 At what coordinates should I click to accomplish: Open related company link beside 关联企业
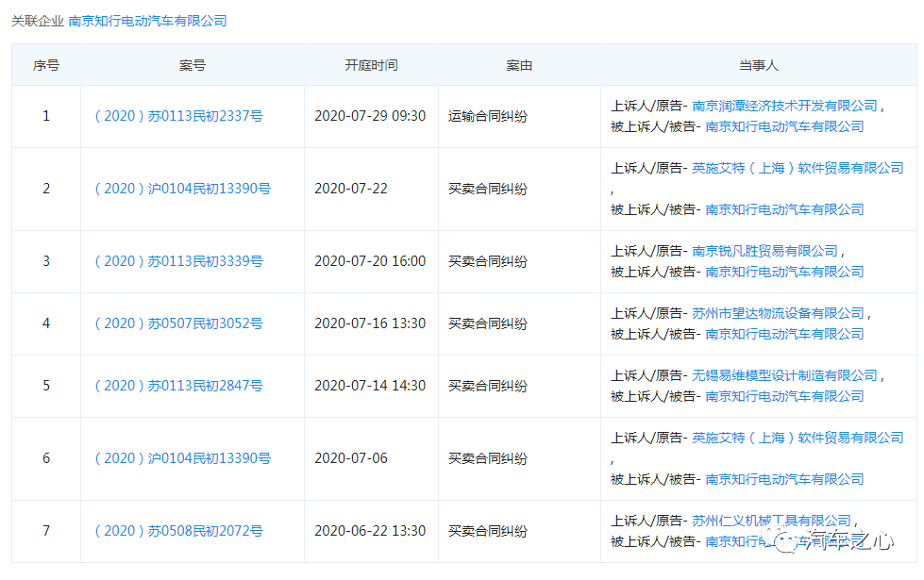click(147, 21)
